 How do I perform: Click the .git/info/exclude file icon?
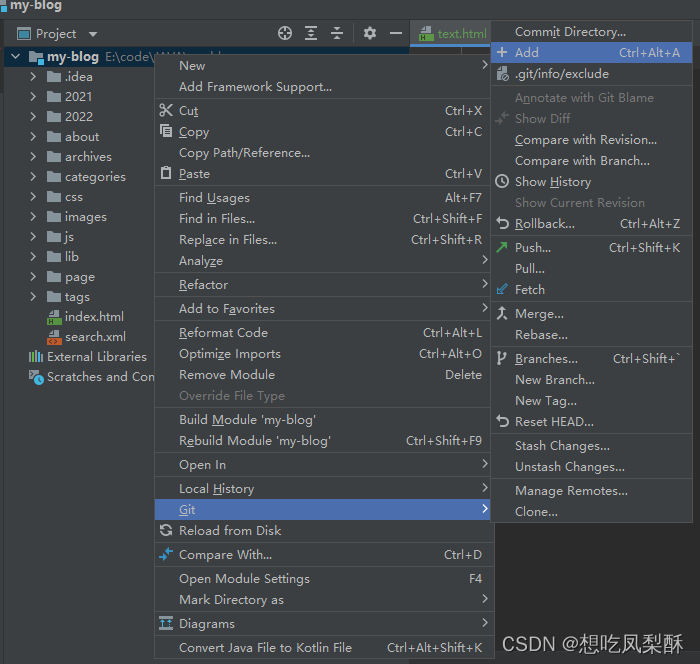(x=502, y=74)
